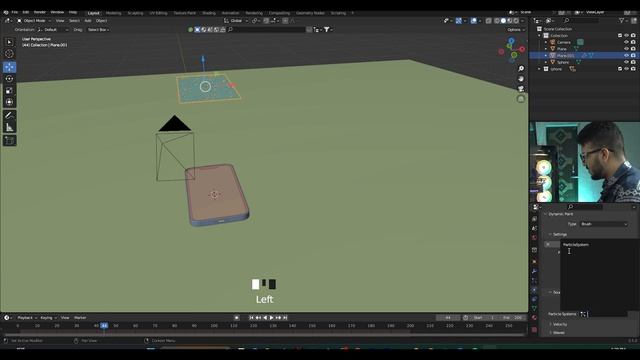The height and width of the screenshot is (360, 640).
Task: Select the Annotate tool
Action: click(9, 116)
